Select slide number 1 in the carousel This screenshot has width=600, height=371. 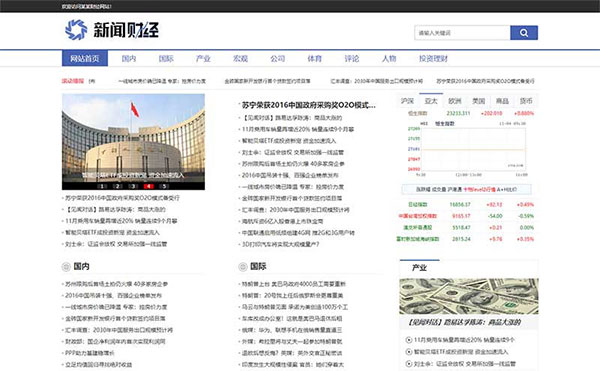[102, 186]
